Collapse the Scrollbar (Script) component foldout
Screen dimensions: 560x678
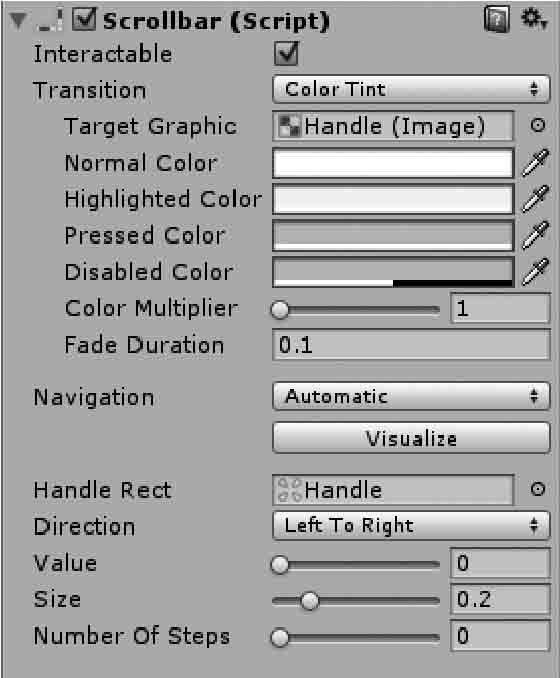point(18,21)
